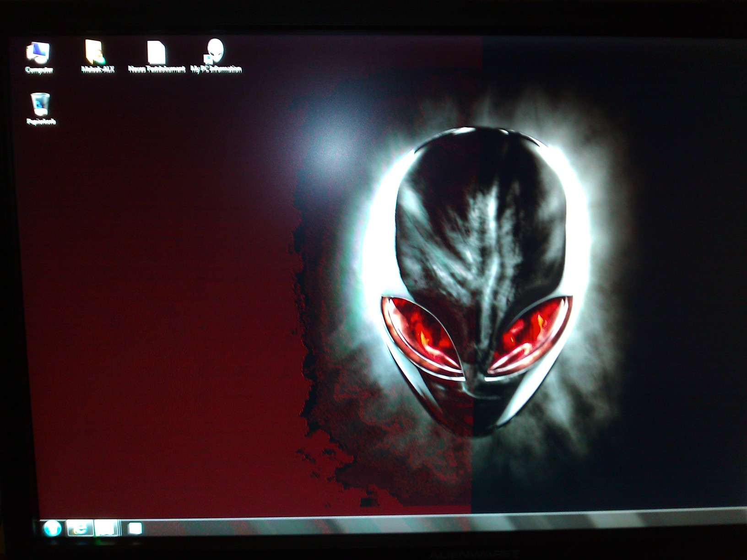The width and height of the screenshot is (747, 560).
Task: Open the Windows Start orb
Action: 52,528
